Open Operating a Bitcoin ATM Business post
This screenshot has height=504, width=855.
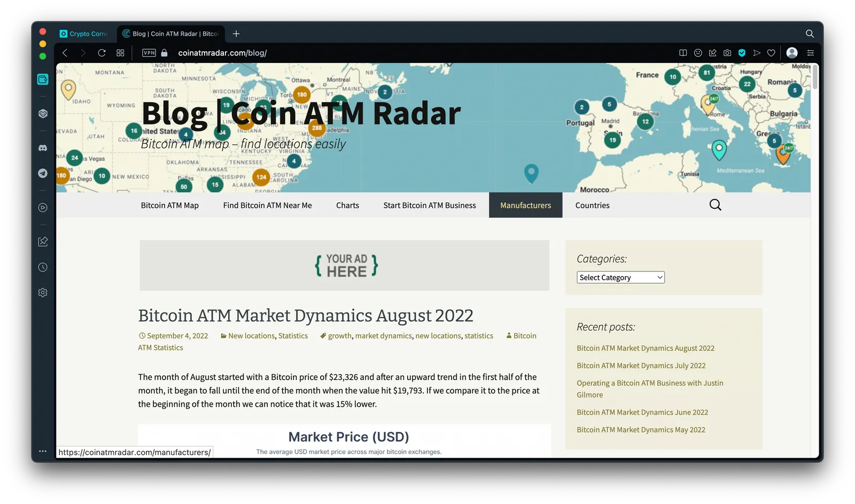coord(650,389)
